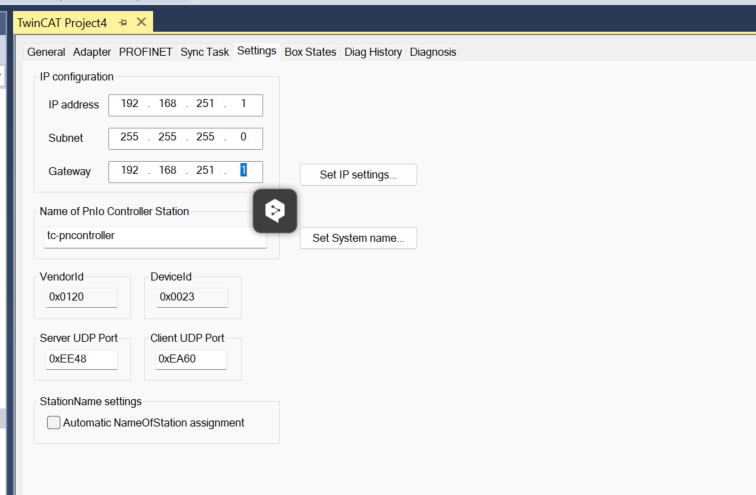Viewport: 756px width, 495px height.
Task: Open the PROFINET tab
Action: (x=145, y=52)
